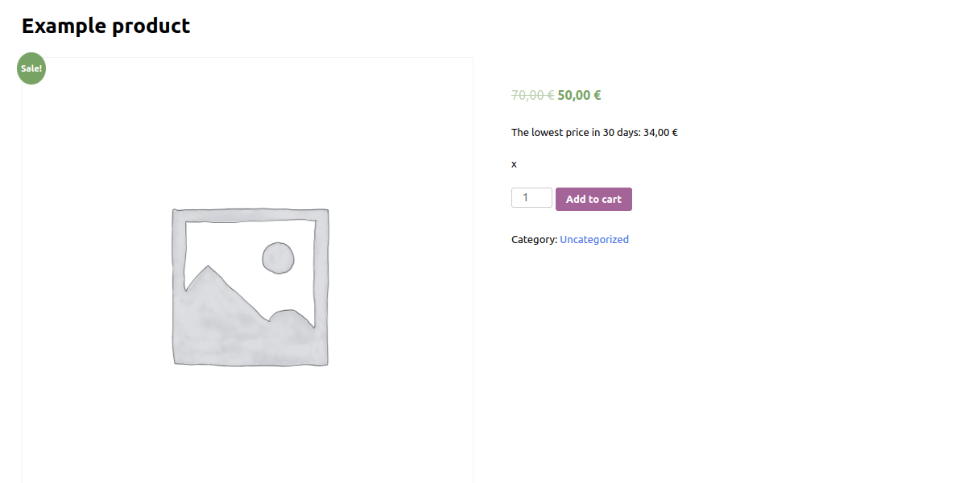Focus the quantity input field
The height and width of the screenshot is (483, 980).
[531, 197]
